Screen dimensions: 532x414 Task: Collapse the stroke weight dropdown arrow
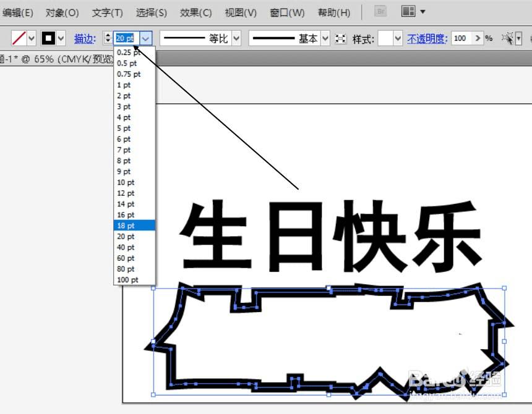[146, 38]
